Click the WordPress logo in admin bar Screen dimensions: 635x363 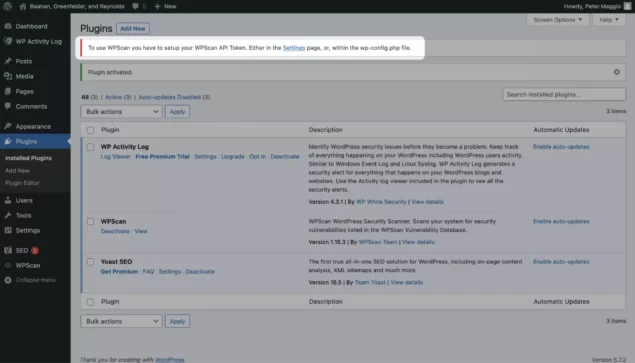coord(8,6)
